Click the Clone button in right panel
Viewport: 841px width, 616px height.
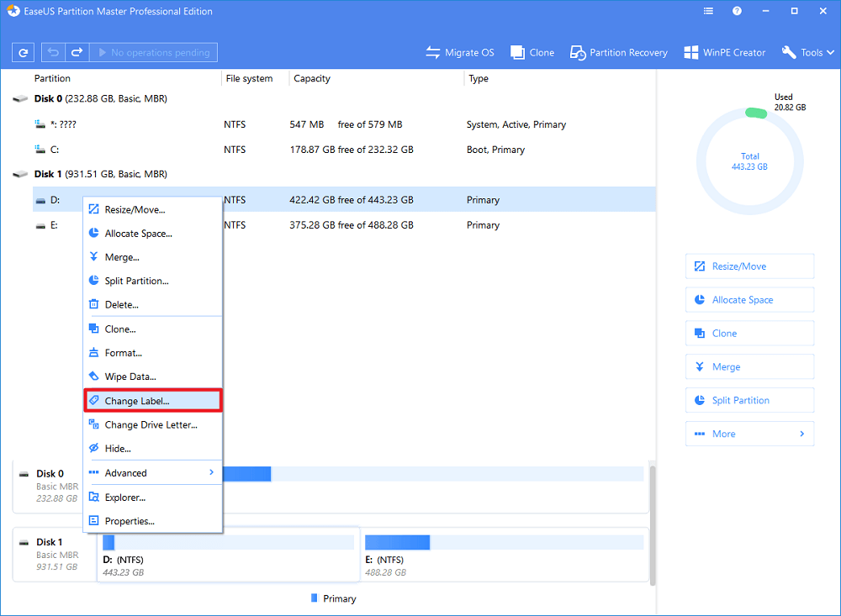[749, 334]
